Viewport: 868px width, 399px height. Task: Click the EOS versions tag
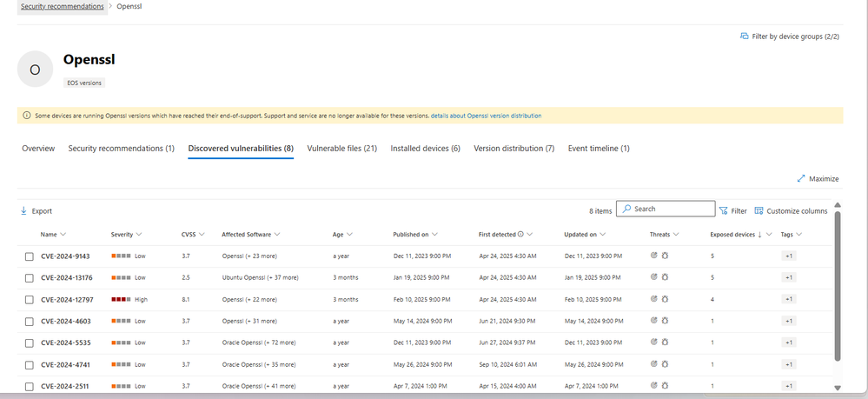click(x=84, y=83)
